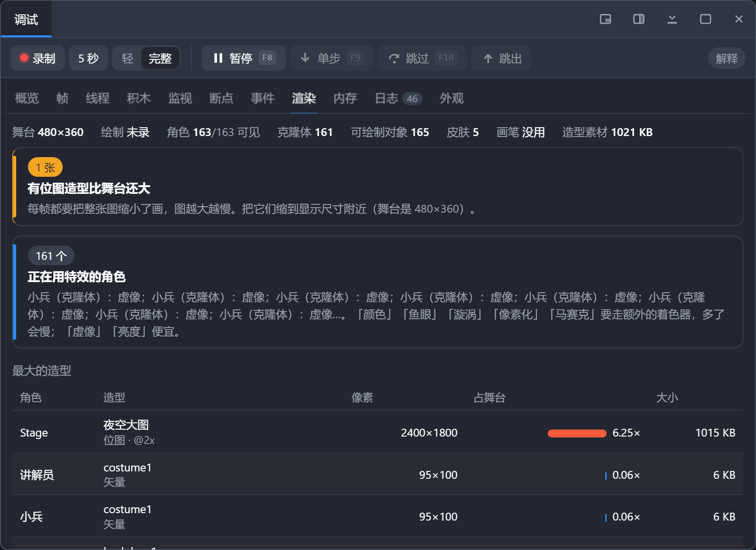Click the side panel dock icon
The image size is (756, 550).
639,19
